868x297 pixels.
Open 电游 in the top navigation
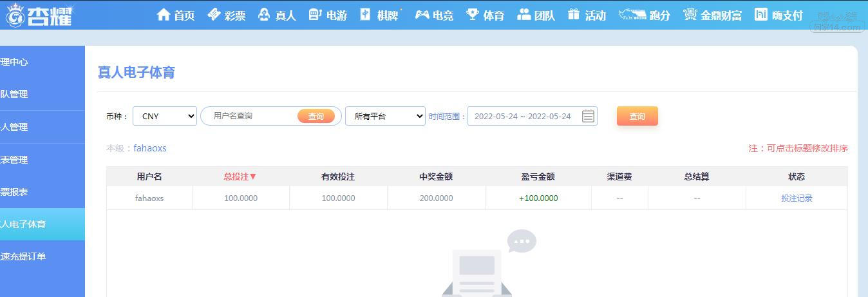click(x=337, y=15)
